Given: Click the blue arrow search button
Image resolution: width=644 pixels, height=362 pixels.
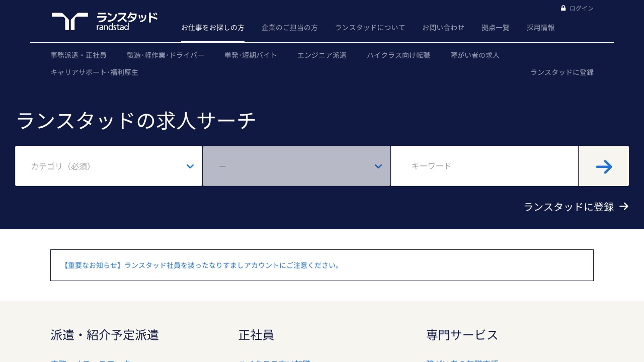Looking at the screenshot, I should point(604,166).
